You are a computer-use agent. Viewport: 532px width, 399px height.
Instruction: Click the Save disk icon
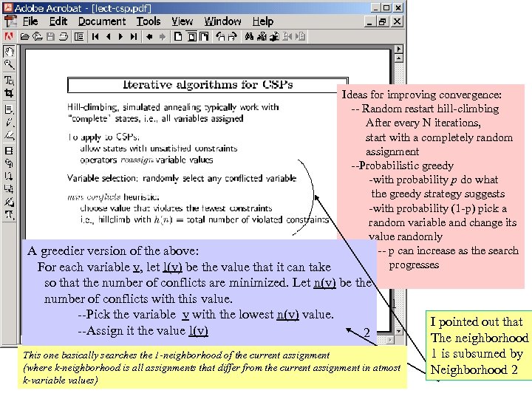(50, 36)
